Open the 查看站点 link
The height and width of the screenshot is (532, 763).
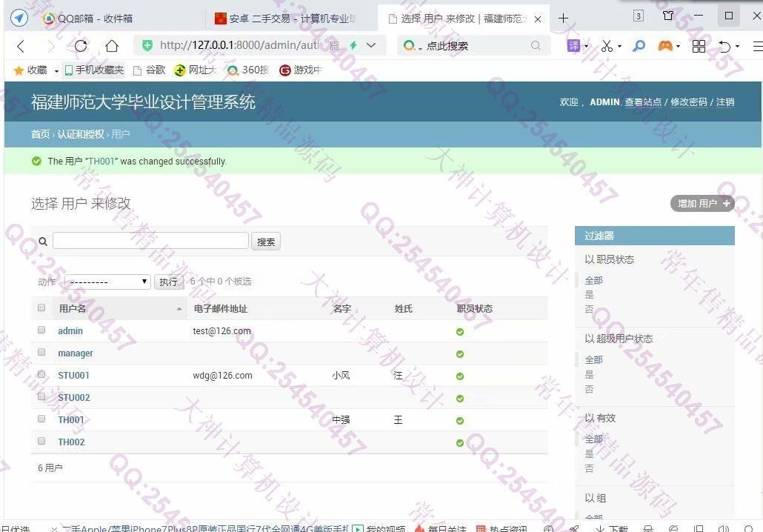click(x=643, y=102)
